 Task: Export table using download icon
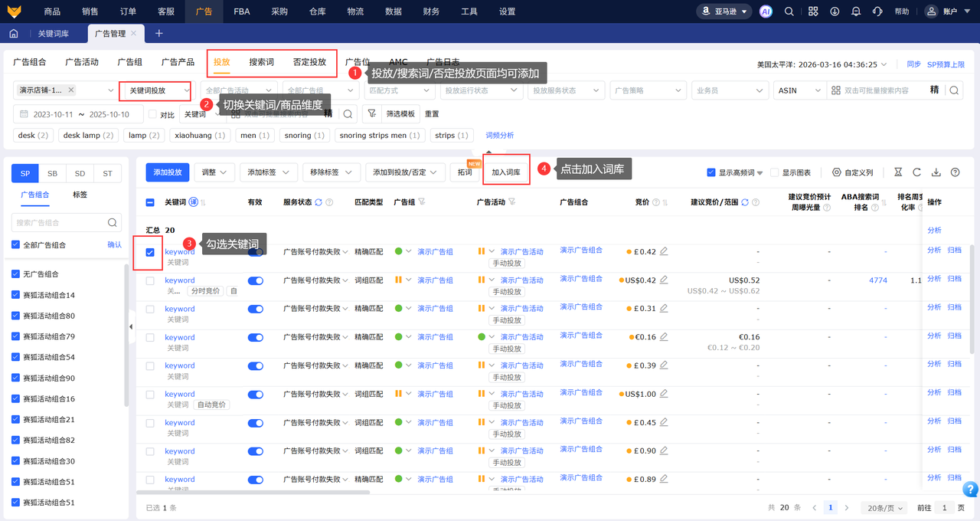pyautogui.click(x=936, y=172)
